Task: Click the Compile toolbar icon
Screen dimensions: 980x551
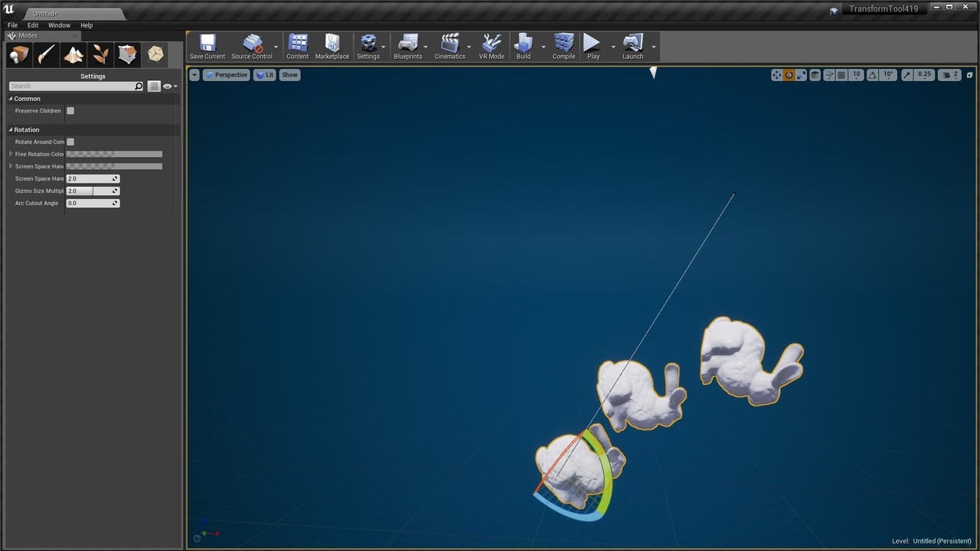Action: pyautogui.click(x=564, y=47)
